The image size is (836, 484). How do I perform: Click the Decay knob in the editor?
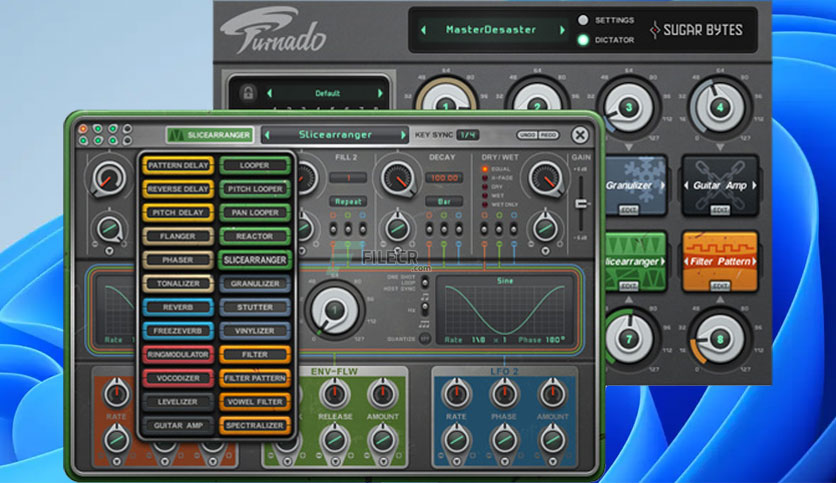(398, 179)
